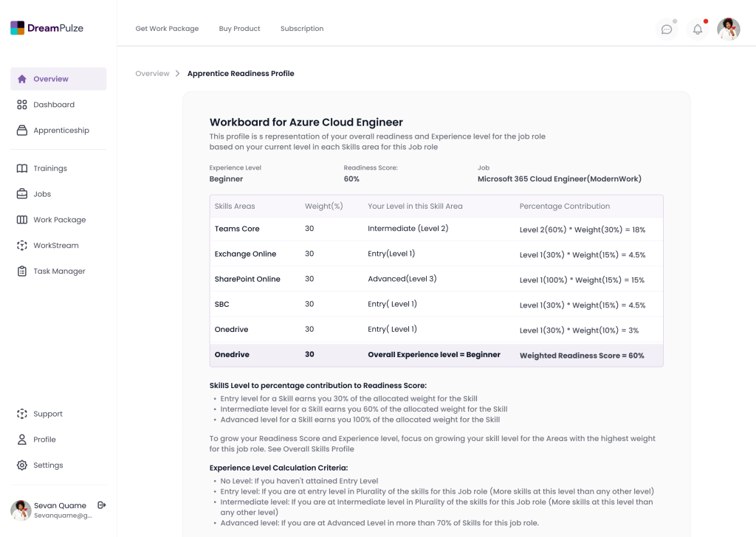The image size is (756, 537).
Task: Click the Dashboard grid icon in sidebar
Action: (22, 105)
